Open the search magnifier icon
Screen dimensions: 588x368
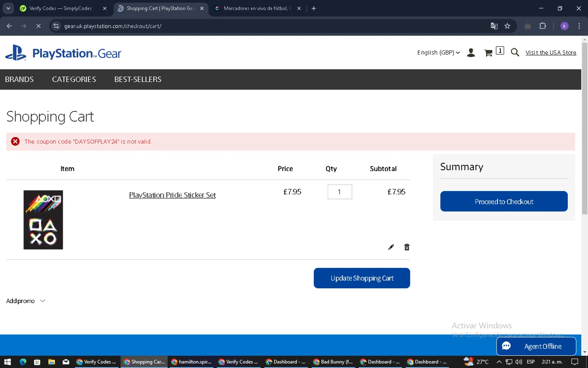[x=515, y=52]
